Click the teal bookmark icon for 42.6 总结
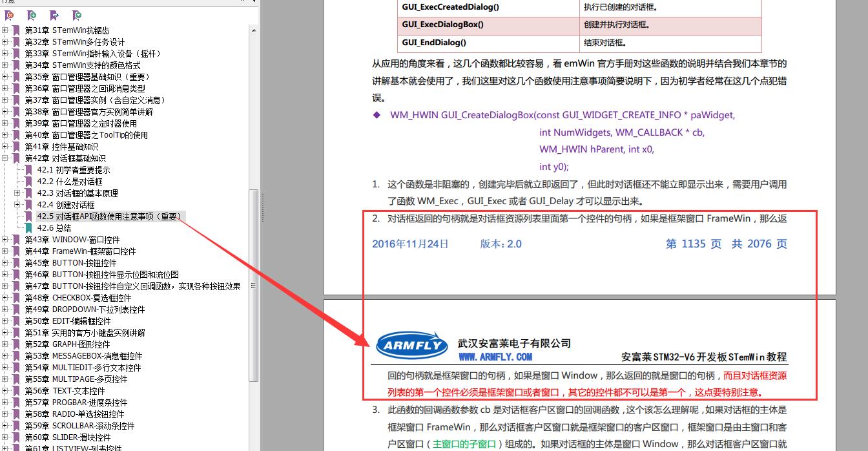 point(28,228)
